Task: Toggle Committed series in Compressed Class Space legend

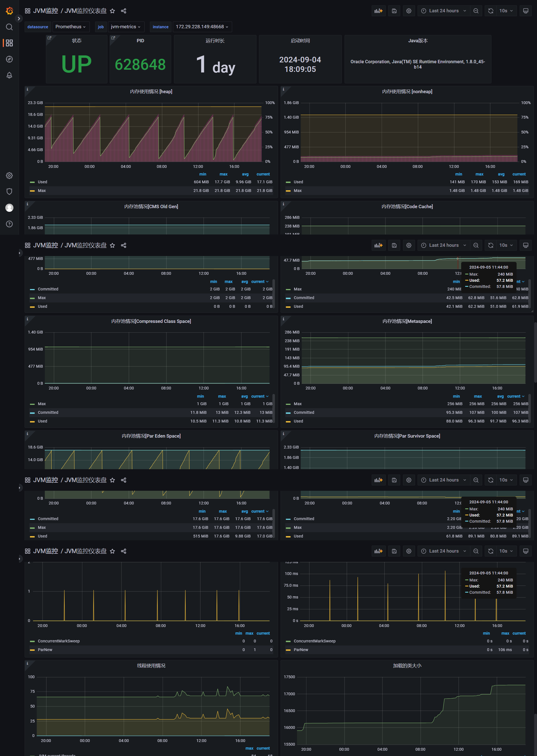Action: (48, 412)
